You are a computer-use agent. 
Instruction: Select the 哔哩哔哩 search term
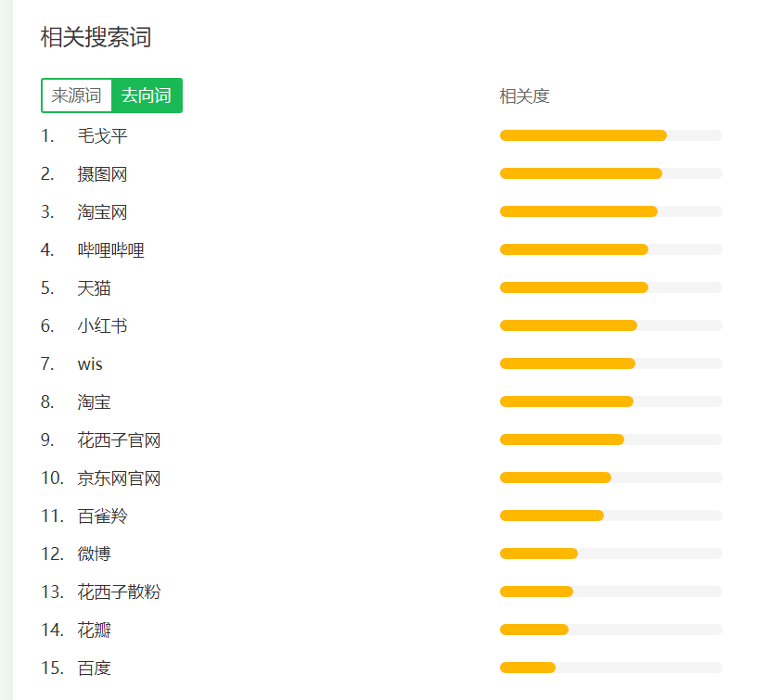(111, 250)
